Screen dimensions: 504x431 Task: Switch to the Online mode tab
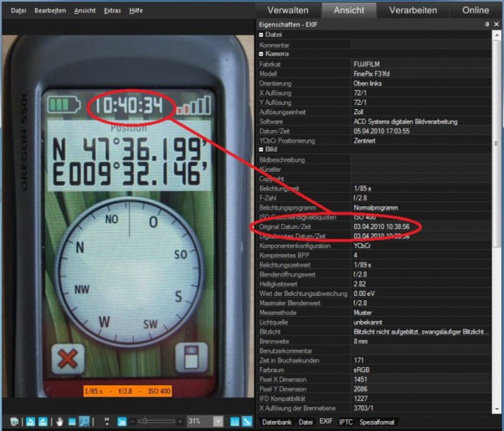(476, 10)
